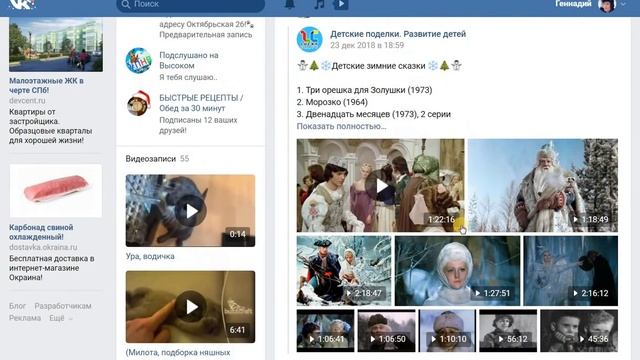Open the Разработчикам footer link
Screen dimensions: 640x360
tap(63, 306)
